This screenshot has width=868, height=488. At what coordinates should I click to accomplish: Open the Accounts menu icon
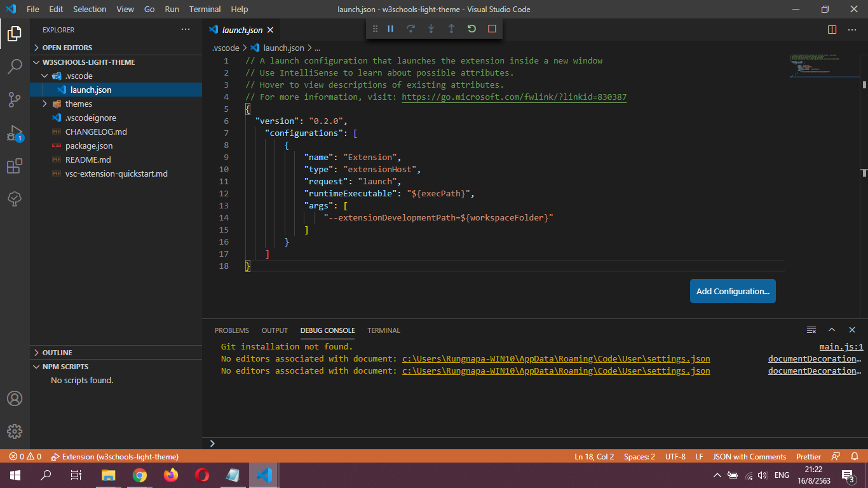[15, 398]
